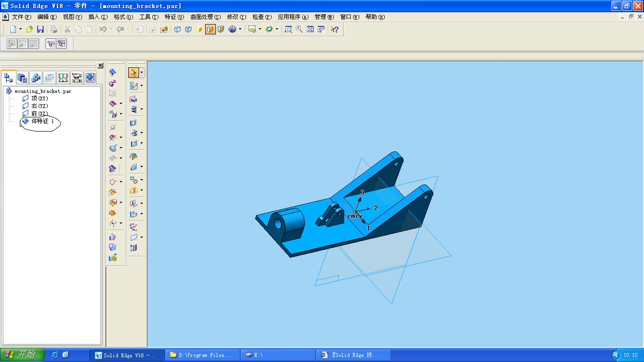Toggle the shaded with visible edges view
The height and width of the screenshot is (362, 644).
pyautogui.click(x=210, y=29)
